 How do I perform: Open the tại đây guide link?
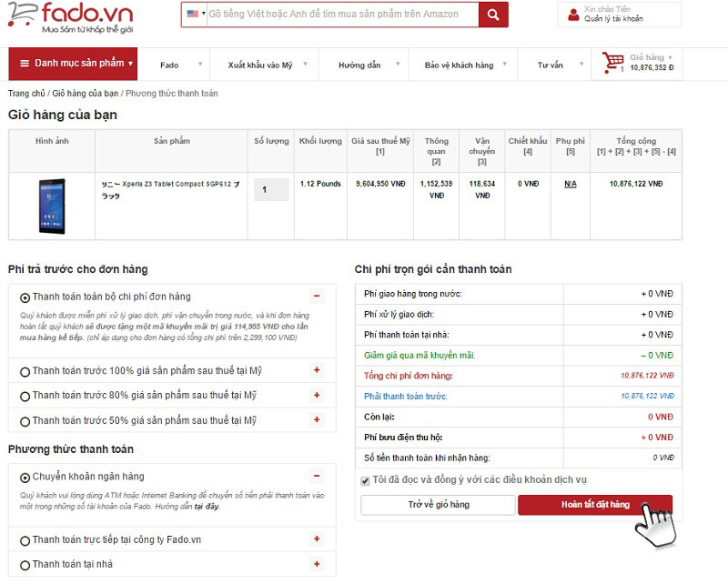207,507
